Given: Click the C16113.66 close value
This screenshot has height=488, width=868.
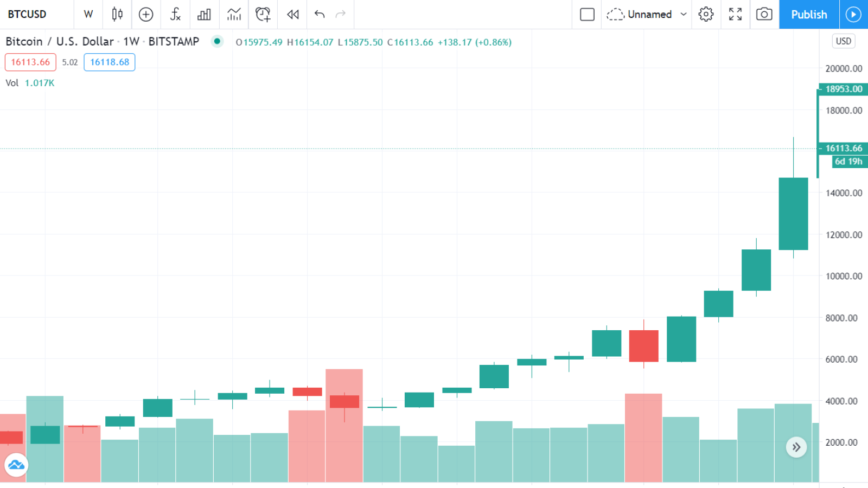Looking at the screenshot, I should coord(410,42).
